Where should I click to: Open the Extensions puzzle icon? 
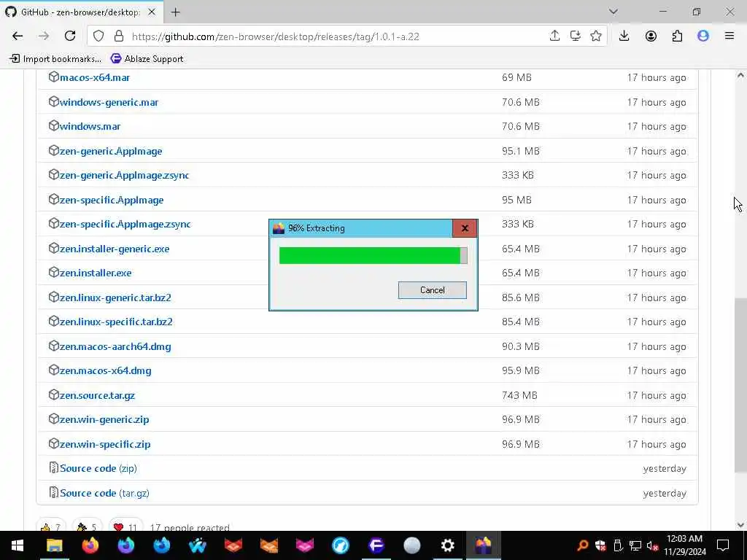click(x=677, y=36)
